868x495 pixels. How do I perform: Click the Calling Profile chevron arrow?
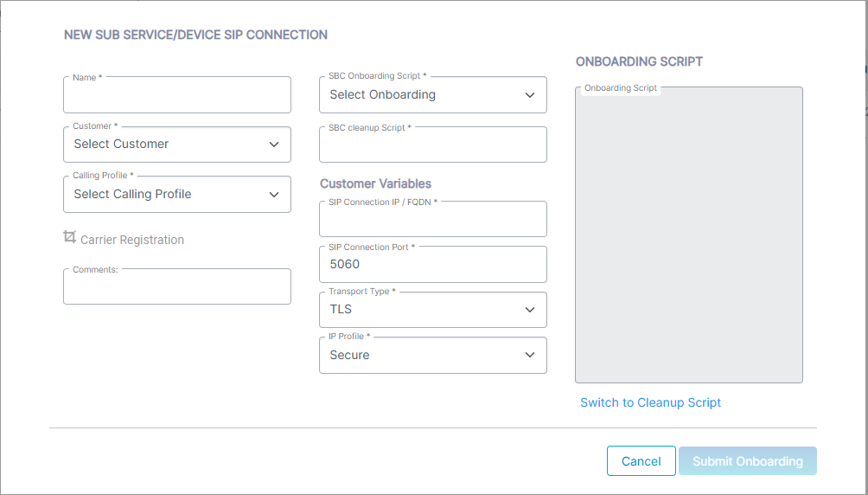click(274, 195)
